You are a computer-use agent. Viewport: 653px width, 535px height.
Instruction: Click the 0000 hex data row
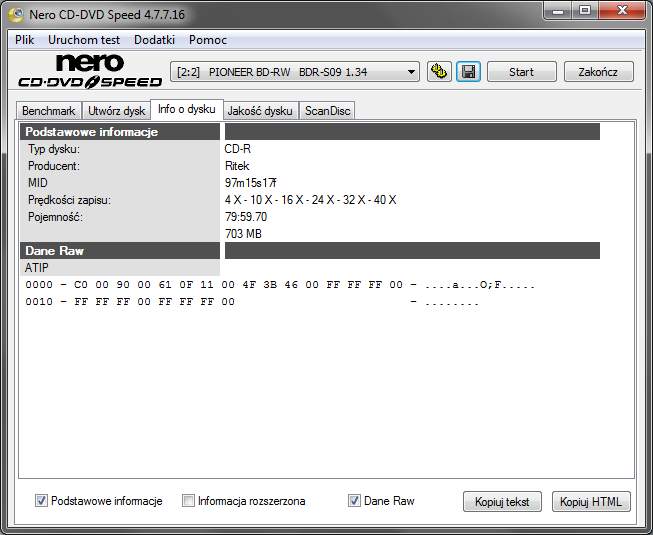point(280,285)
